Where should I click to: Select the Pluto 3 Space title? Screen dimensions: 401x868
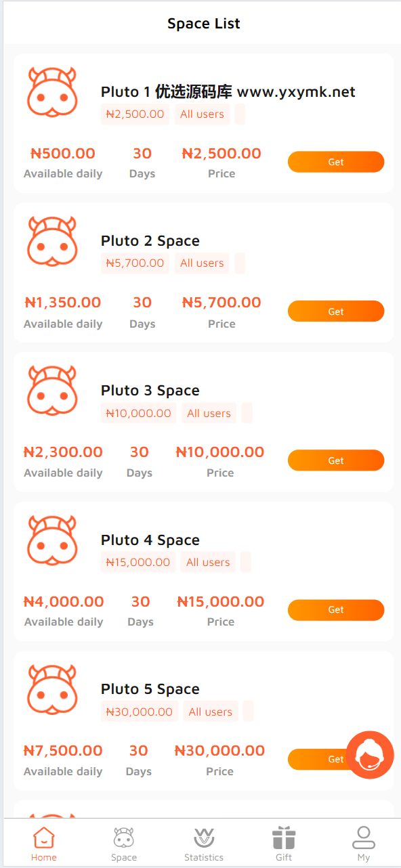(x=150, y=391)
